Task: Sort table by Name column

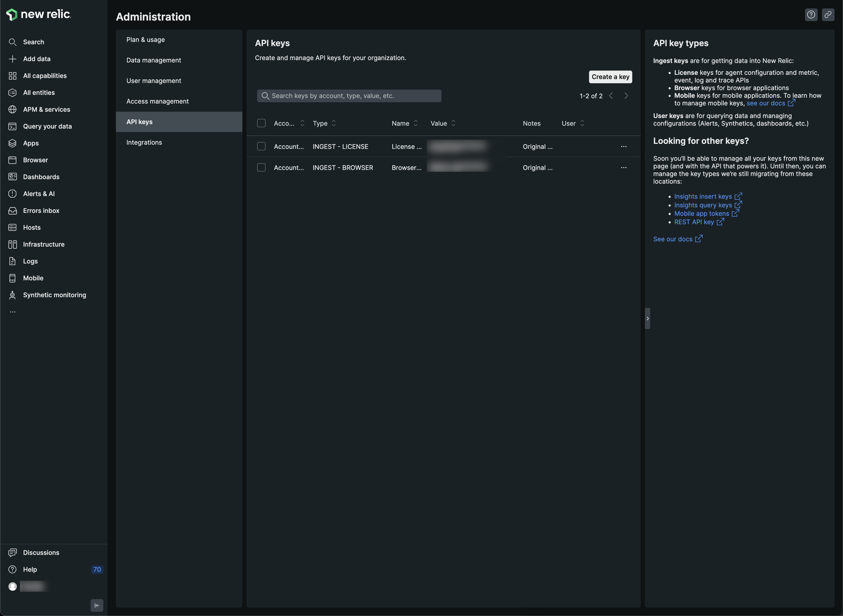Action: click(405, 123)
